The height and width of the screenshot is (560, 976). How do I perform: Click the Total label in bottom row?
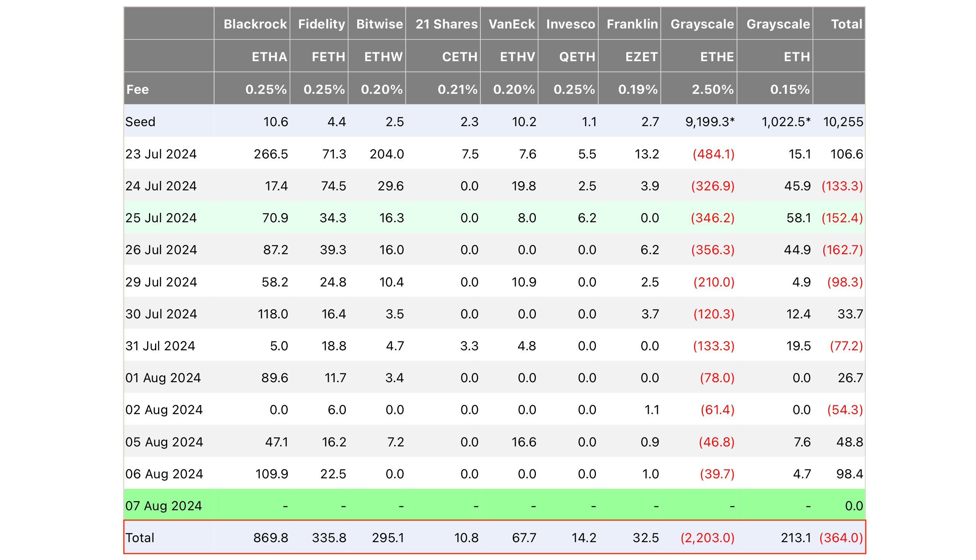click(x=139, y=537)
